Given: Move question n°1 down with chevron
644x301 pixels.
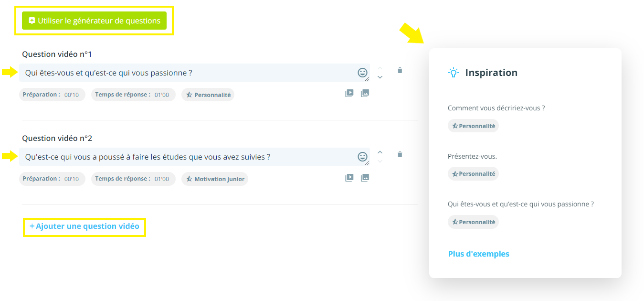Looking at the screenshot, I should (x=380, y=77).
